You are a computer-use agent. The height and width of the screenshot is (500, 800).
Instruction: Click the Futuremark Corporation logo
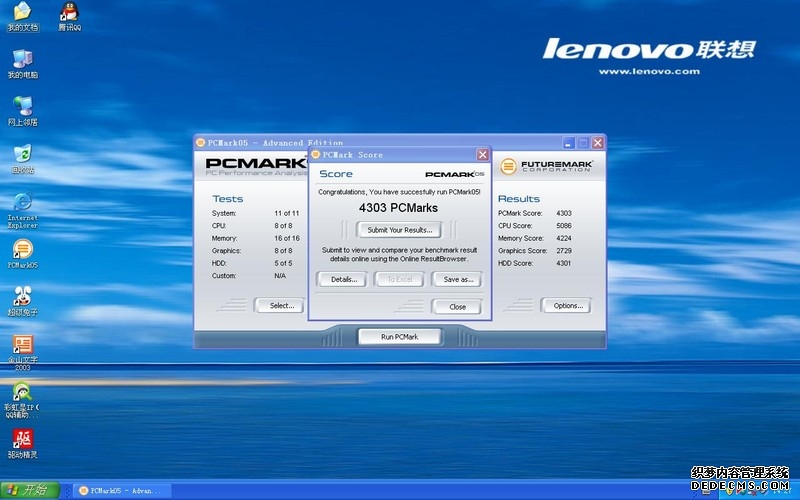coord(546,166)
